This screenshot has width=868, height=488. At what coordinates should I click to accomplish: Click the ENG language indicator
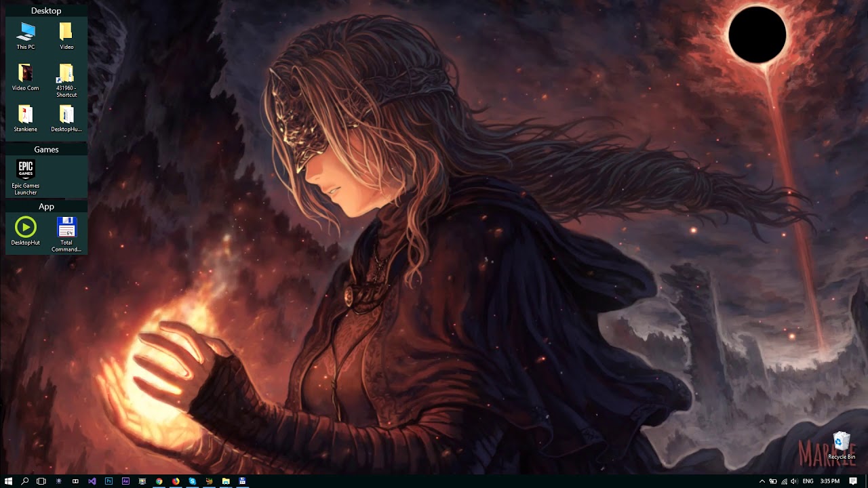(808, 481)
